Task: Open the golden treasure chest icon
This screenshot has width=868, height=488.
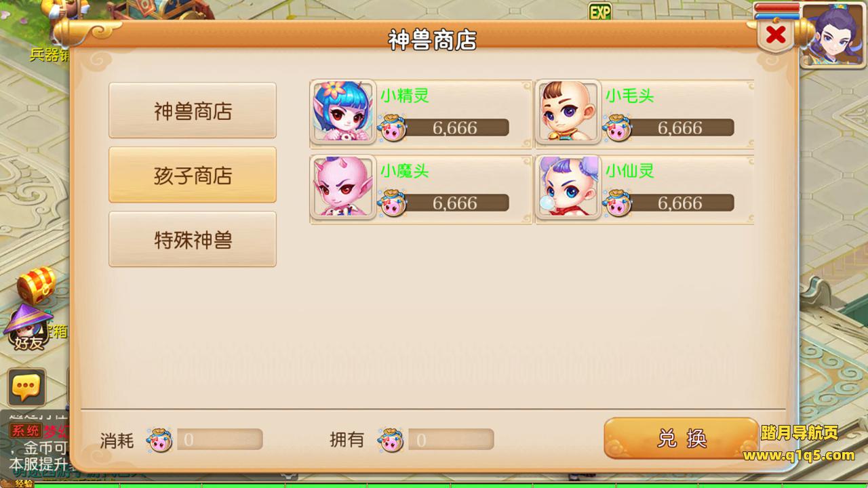Action: click(37, 285)
